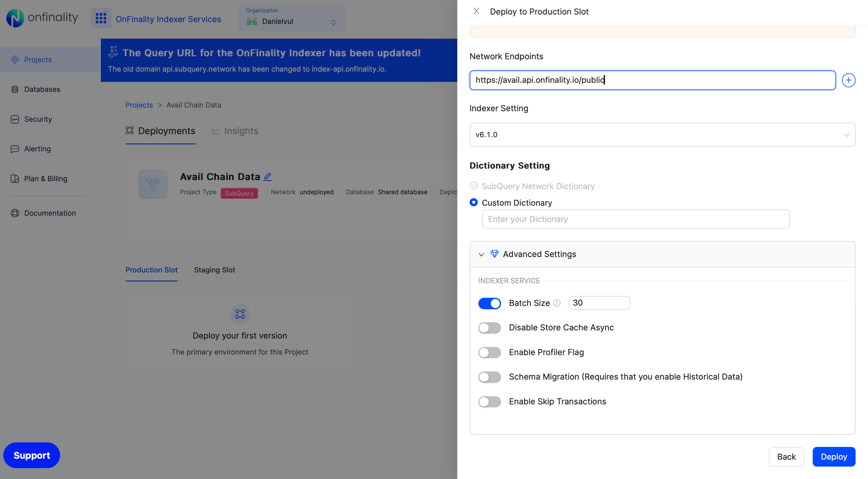Toggle the Batch Size switch off

click(490, 303)
